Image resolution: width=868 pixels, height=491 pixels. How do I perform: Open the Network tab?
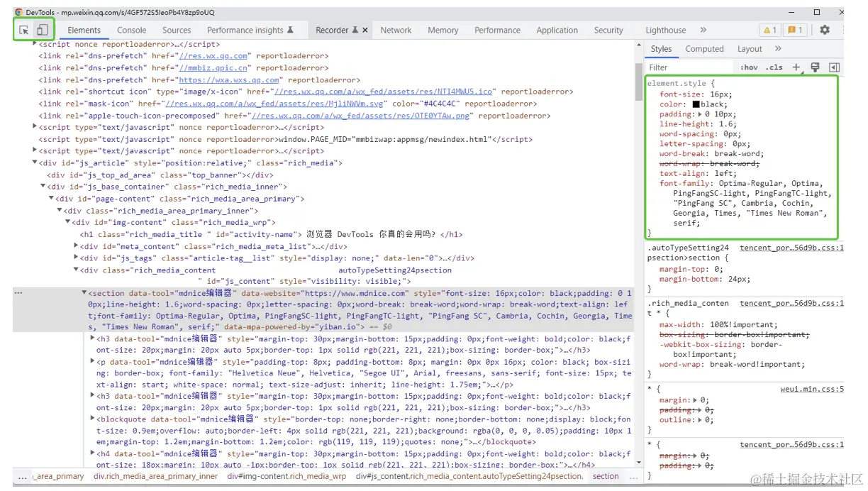click(396, 30)
